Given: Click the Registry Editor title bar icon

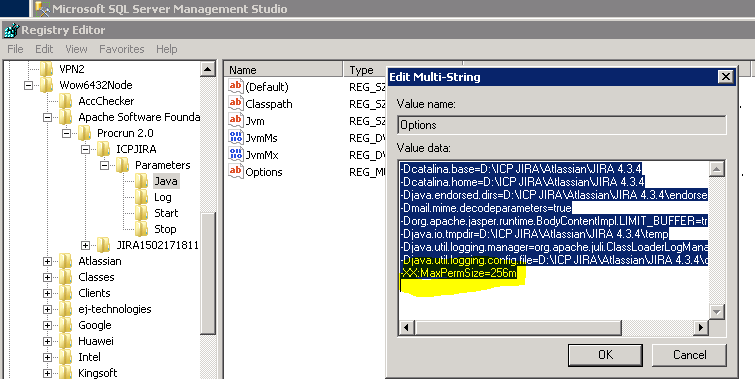Looking at the screenshot, I should (x=11, y=30).
